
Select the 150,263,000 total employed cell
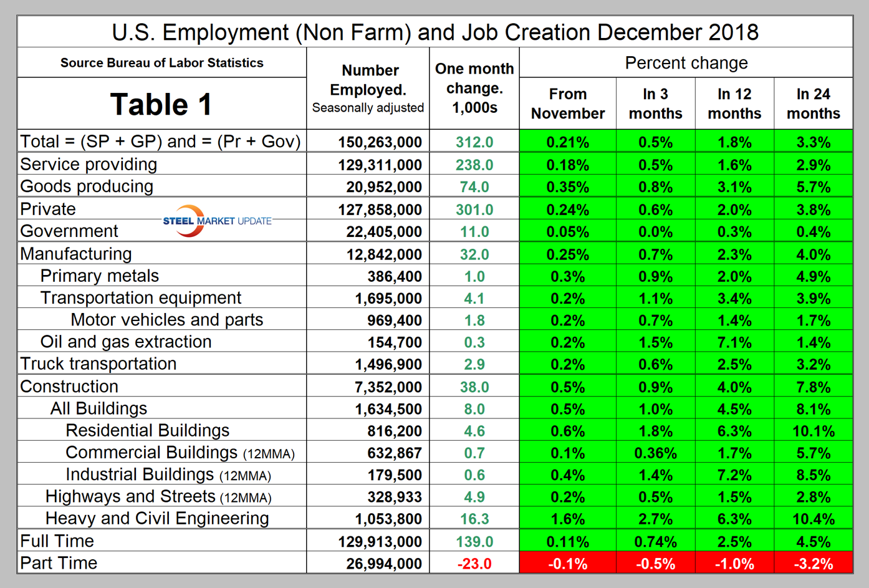[380, 142]
